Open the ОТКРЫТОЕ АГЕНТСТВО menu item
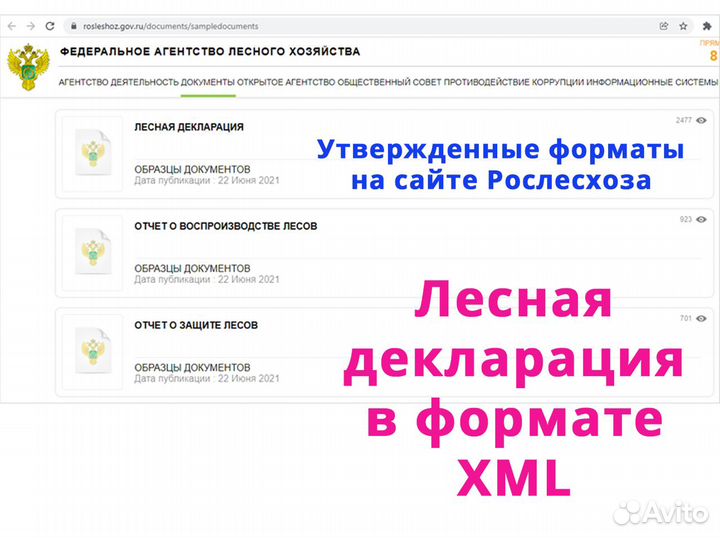This screenshot has width=720, height=538. tap(286, 82)
